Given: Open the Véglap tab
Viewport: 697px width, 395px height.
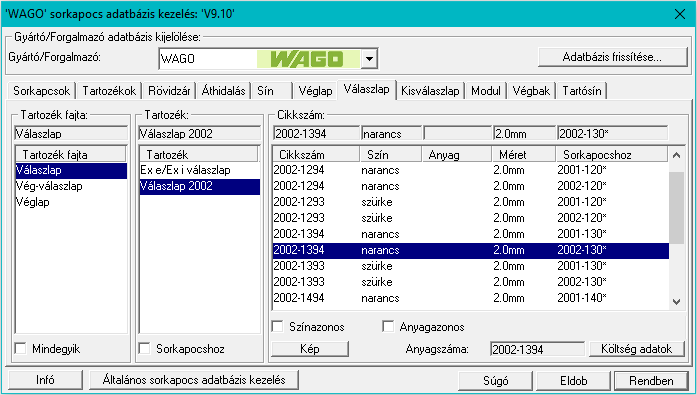Looking at the screenshot, I should tap(315, 91).
